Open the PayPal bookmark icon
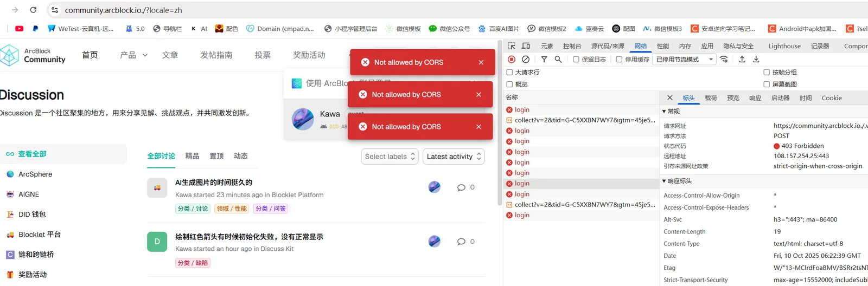The image size is (868, 286). coord(35,29)
